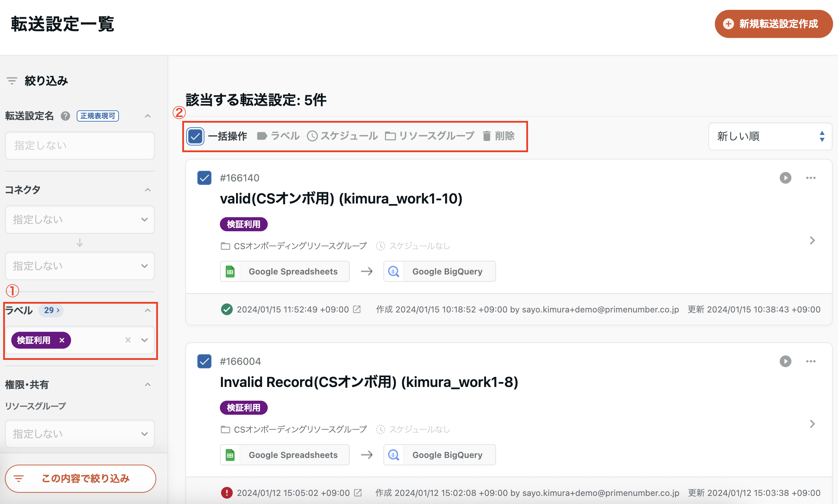Image resolution: width=838 pixels, height=504 pixels.
Task: Collapse the コネクタ filter section
Action: pos(148,190)
